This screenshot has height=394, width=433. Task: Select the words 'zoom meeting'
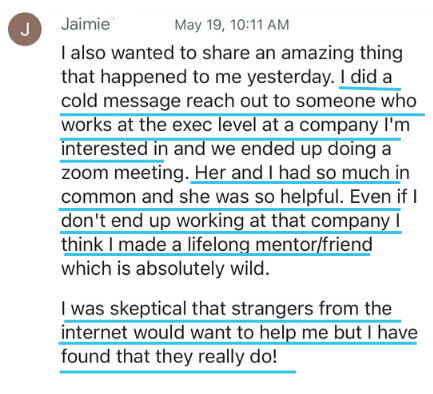click(x=123, y=173)
